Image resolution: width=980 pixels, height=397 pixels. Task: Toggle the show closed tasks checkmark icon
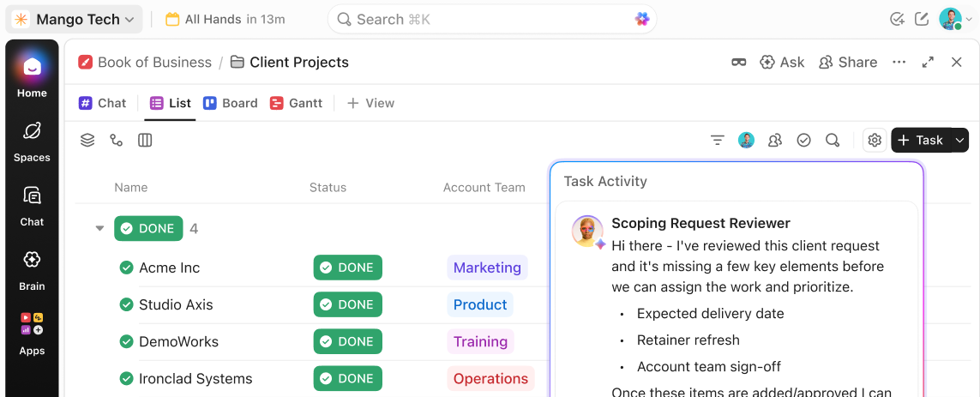(803, 140)
